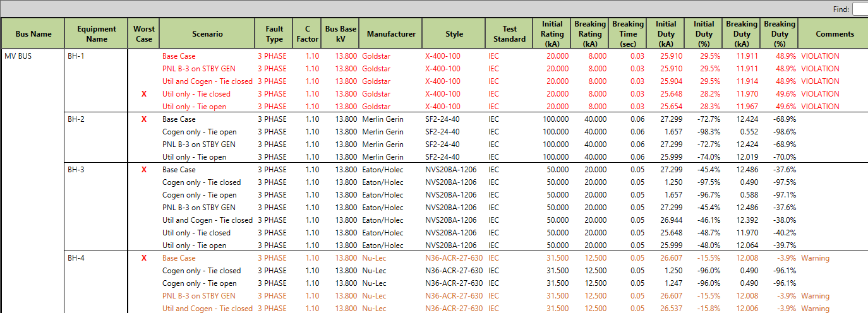Screen dimensions: 868x313
Task: Select BH-1 Base Case scenario
Action: click(179, 56)
